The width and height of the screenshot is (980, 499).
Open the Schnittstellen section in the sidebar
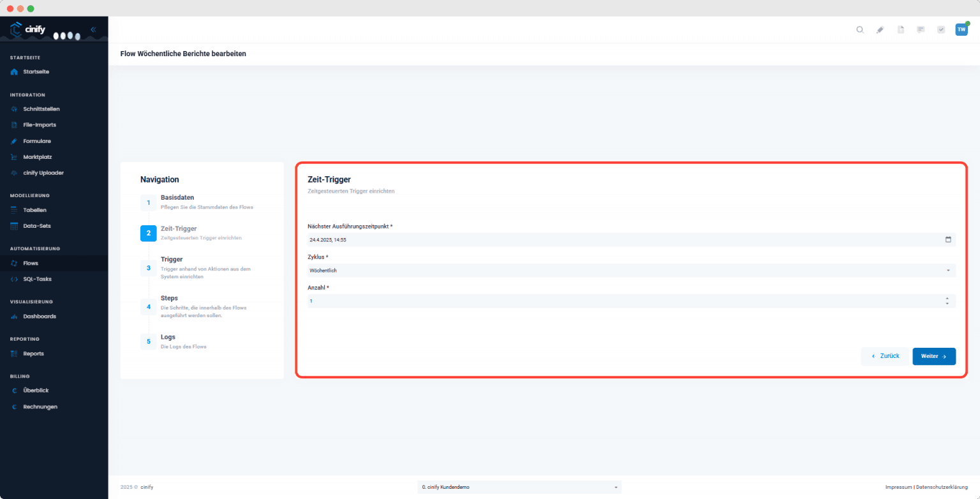41,108
